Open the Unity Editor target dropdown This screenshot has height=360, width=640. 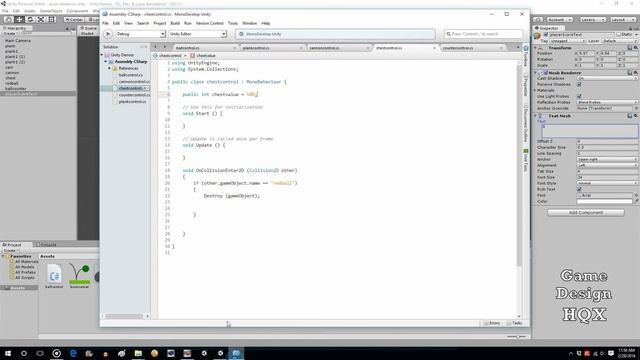198,34
